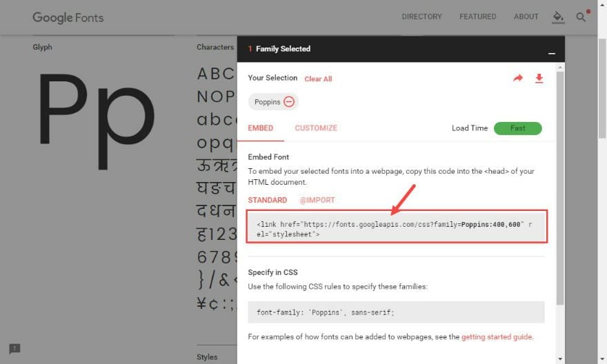Switch to the EMBED tab

pos(260,128)
